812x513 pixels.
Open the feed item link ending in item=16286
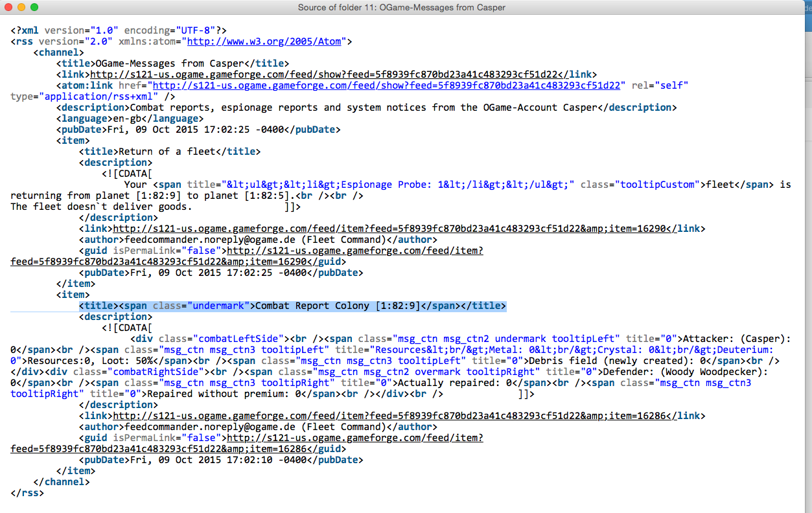tap(390, 416)
